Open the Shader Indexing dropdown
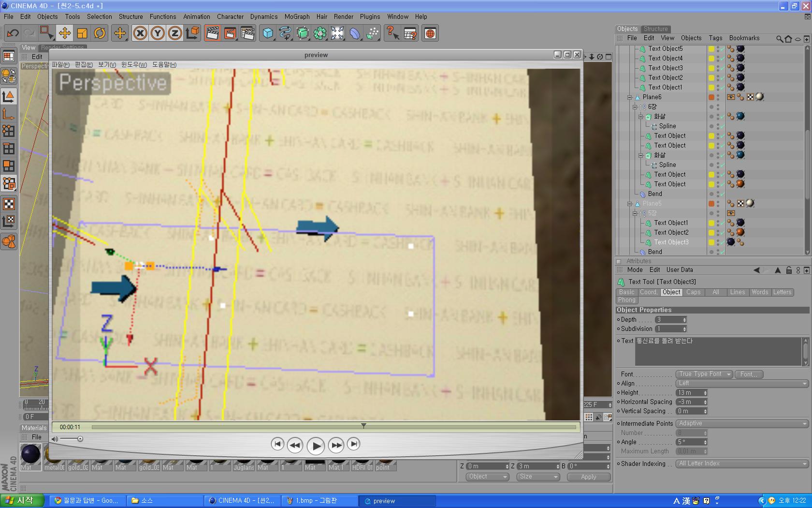 tap(741, 463)
